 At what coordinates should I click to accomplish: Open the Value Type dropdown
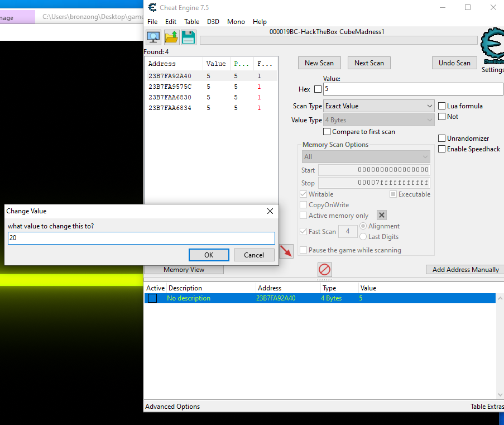tap(378, 120)
